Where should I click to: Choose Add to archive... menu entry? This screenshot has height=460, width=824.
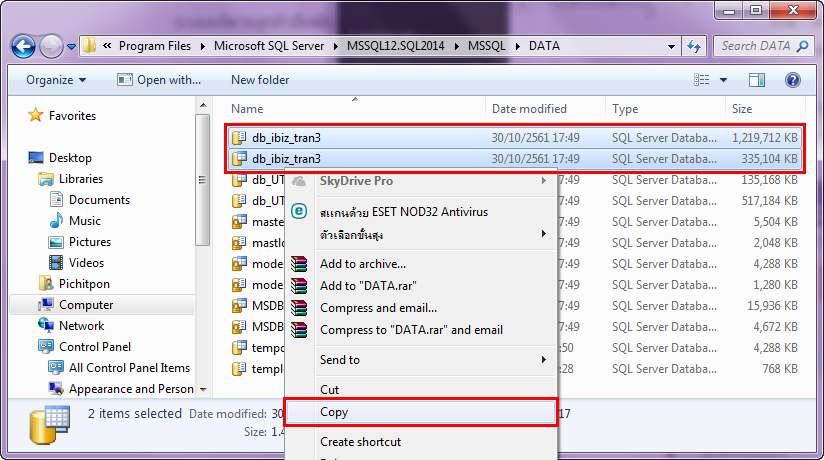420,264
